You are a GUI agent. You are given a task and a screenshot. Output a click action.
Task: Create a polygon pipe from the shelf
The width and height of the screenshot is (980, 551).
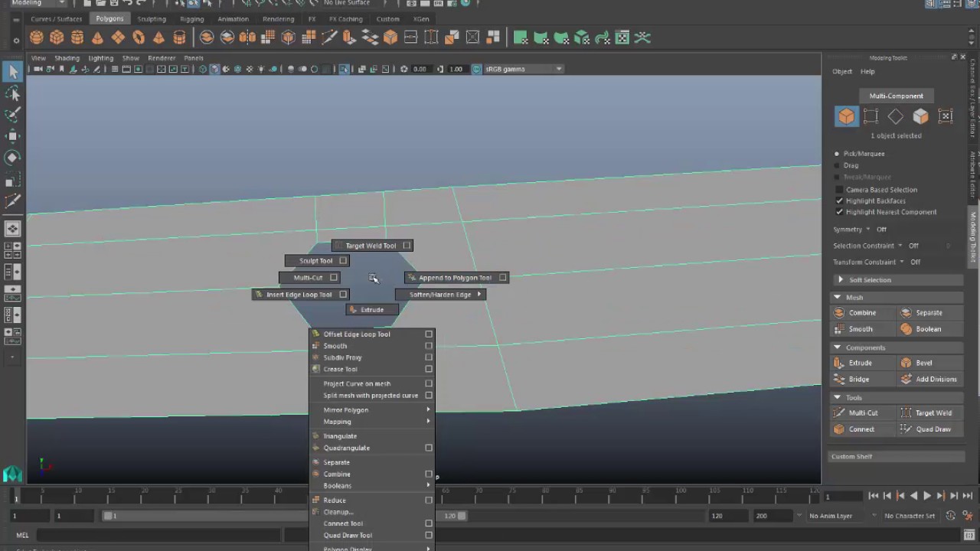point(179,37)
